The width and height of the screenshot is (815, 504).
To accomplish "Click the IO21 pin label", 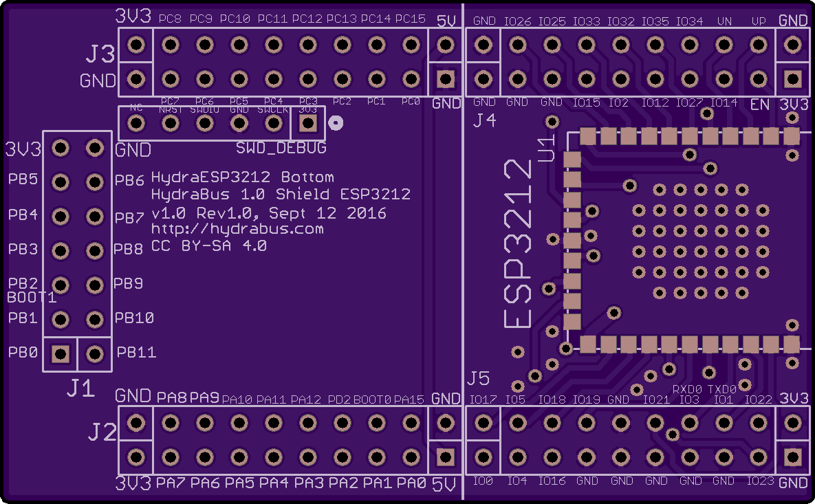I will [x=656, y=399].
